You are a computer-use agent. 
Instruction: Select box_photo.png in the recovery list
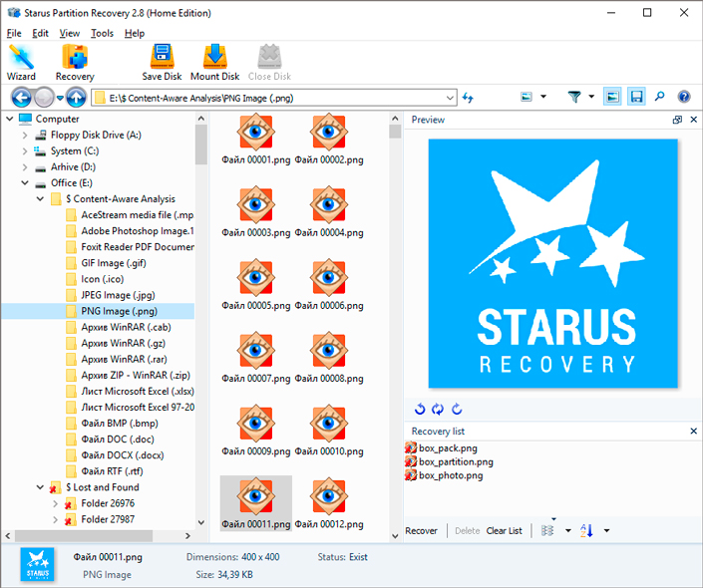pyautogui.click(x=444, y=475)
